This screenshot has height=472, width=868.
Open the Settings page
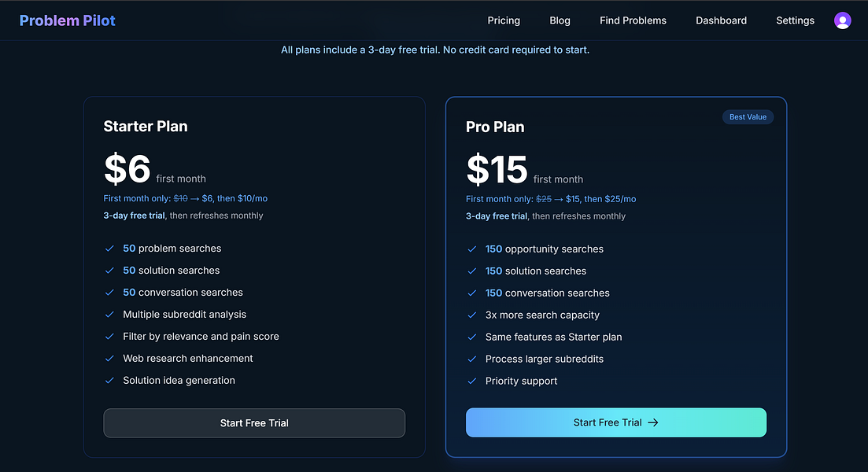tap(795, 20)
